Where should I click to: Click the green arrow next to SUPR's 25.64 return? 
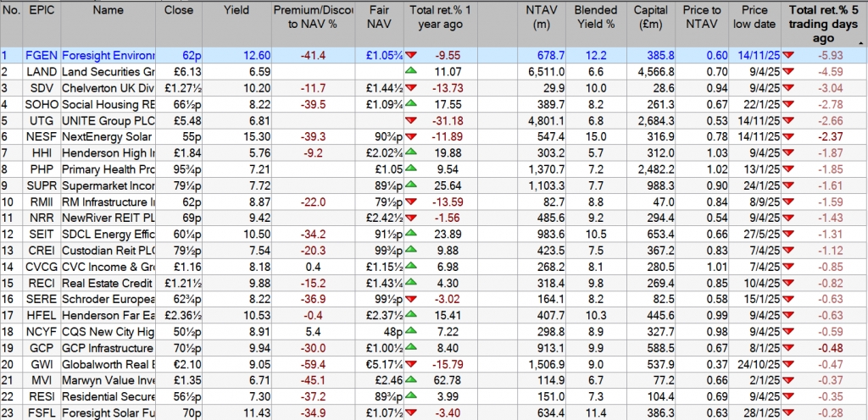point(411,185)
